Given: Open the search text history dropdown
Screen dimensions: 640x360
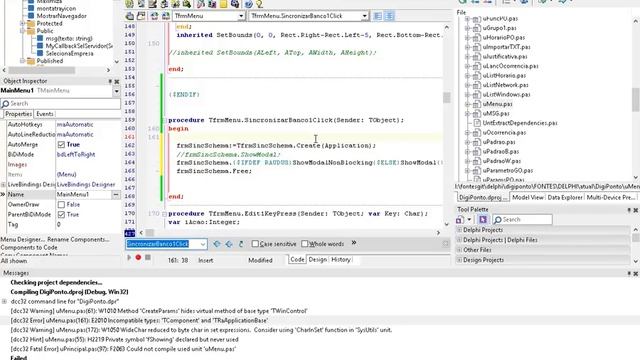Looking at the screenshot, I should click(x=203, y=244).
